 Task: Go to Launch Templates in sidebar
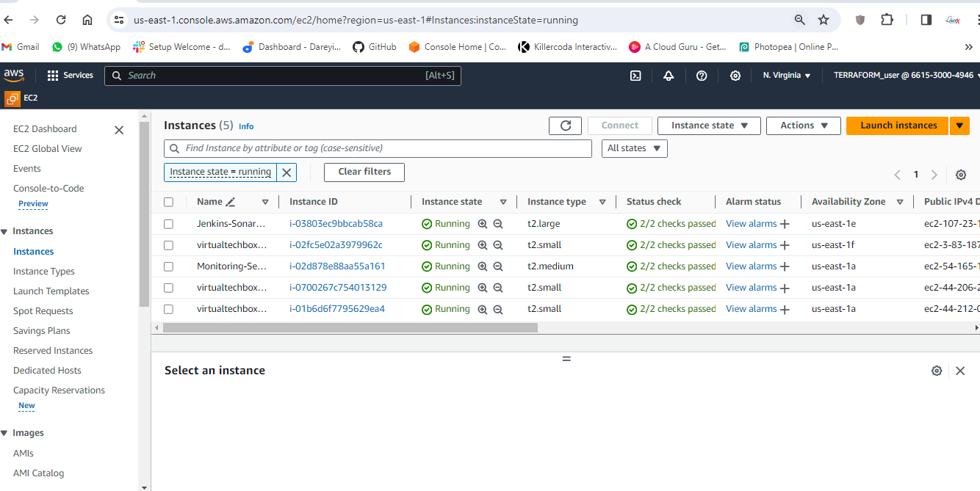[51, 291]
